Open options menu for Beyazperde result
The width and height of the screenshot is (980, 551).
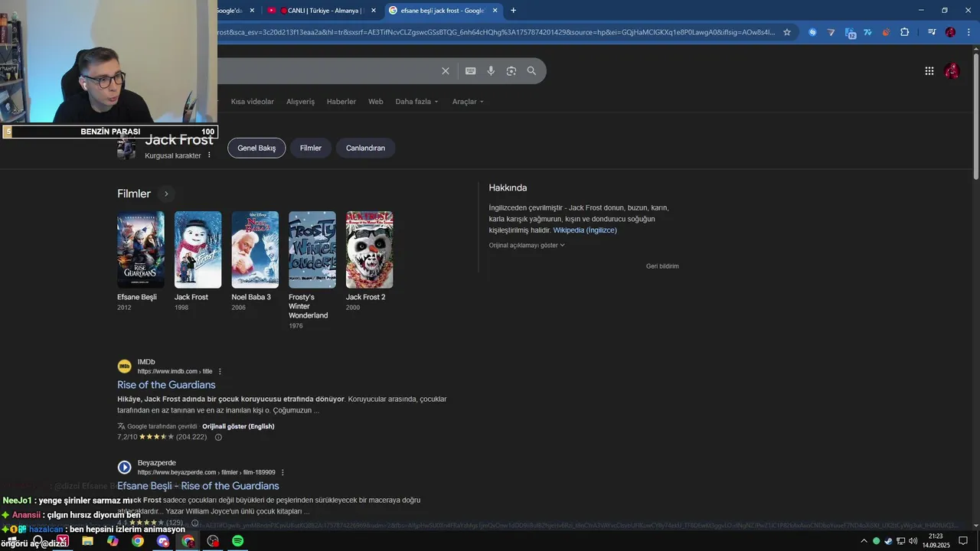click(283, 472)
